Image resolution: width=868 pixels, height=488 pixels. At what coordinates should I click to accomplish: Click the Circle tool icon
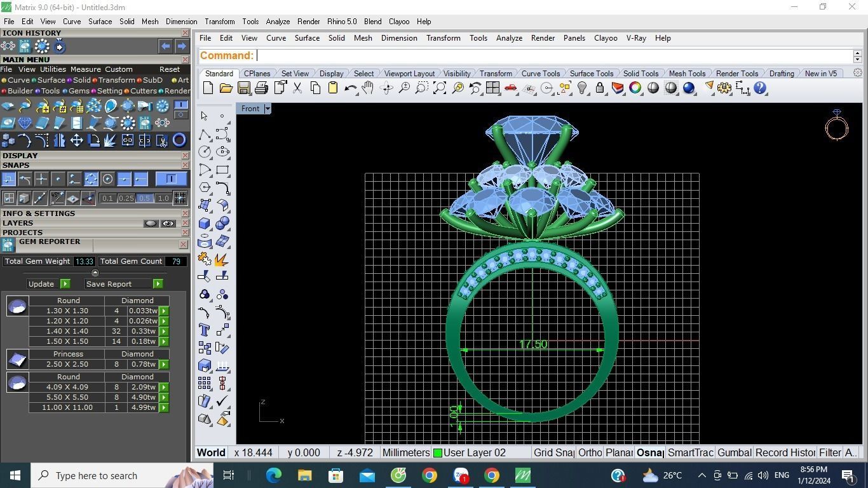pos(205,152)
